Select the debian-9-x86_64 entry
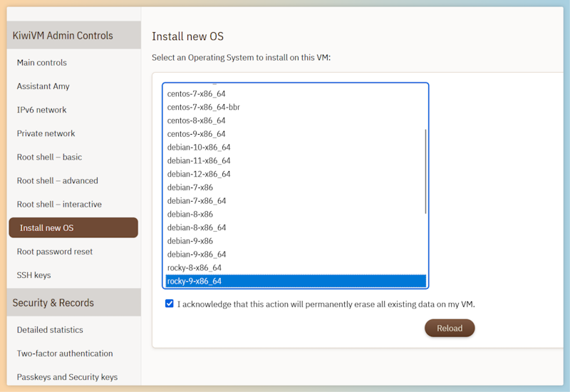 pyautogui.click(x=295, y=254)
